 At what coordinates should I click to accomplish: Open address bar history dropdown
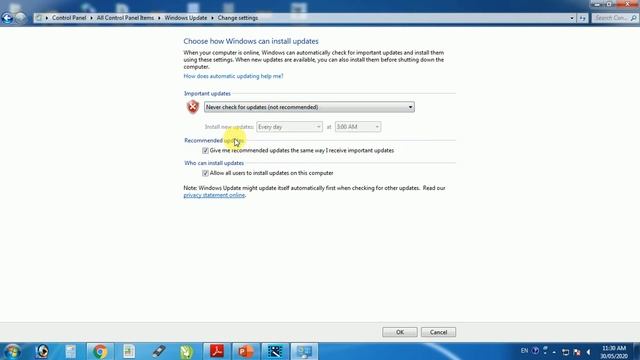pos(571,18)
